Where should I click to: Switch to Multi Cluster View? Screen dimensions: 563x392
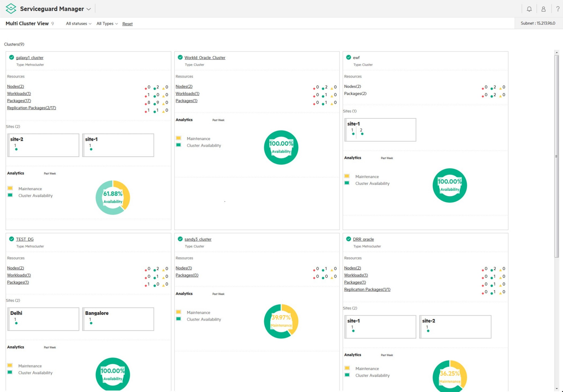point(27,23)
